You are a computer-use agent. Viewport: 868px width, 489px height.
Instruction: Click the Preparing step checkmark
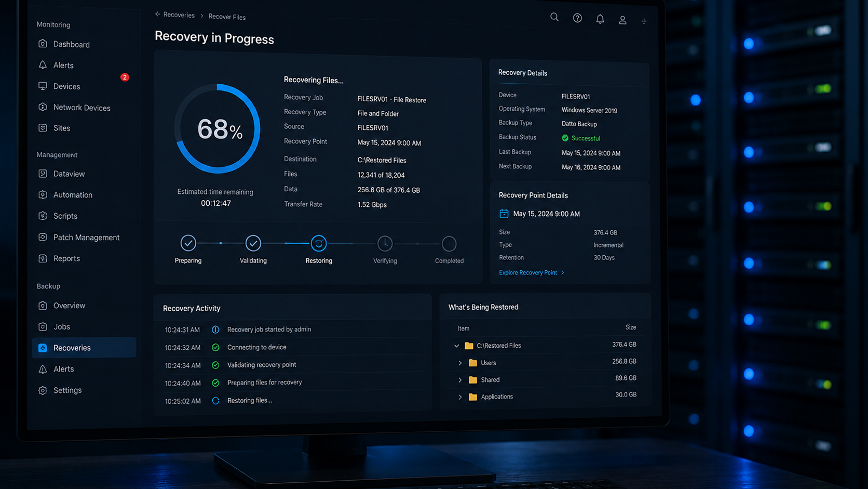[188, 243]
